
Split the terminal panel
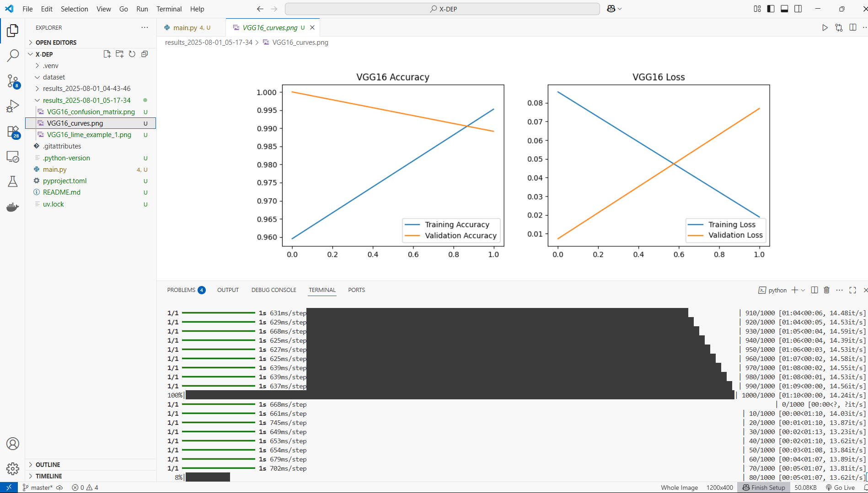click(814, 290)
